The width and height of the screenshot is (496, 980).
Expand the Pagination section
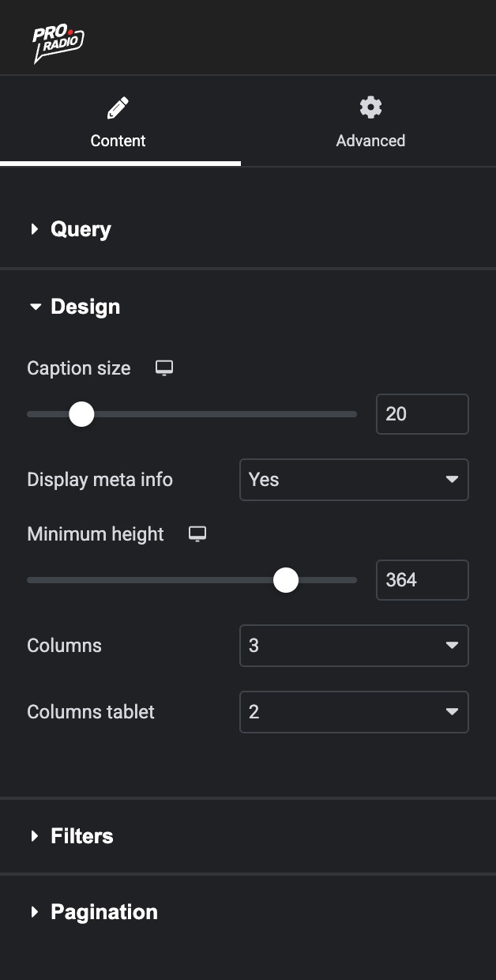[x=104, y=912]
